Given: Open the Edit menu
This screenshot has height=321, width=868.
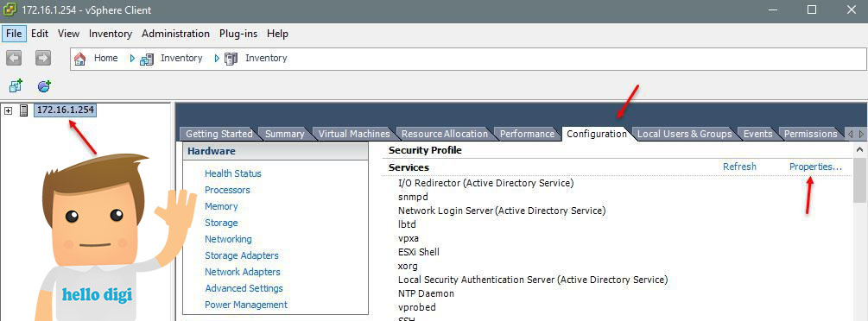Looking at the screenshot, I should 40,33.
